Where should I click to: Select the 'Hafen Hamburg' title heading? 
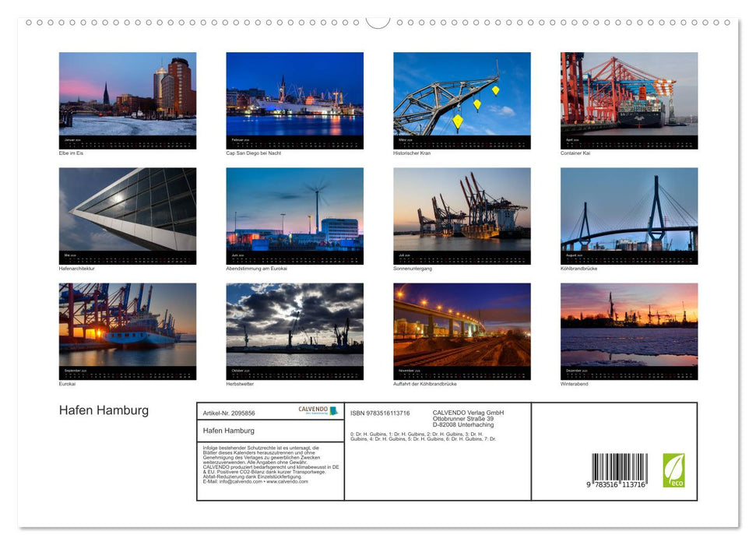pyautogui.click(x=104, y=410)
